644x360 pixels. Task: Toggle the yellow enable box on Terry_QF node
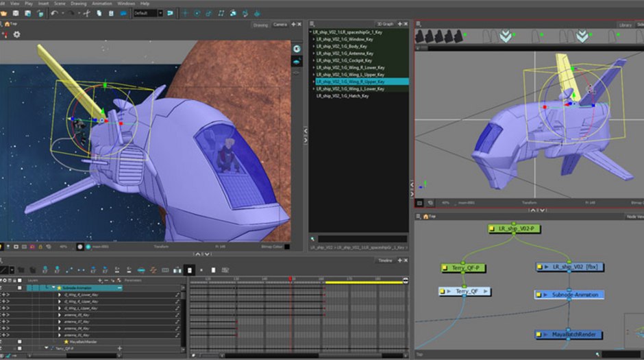click(443, 291)
